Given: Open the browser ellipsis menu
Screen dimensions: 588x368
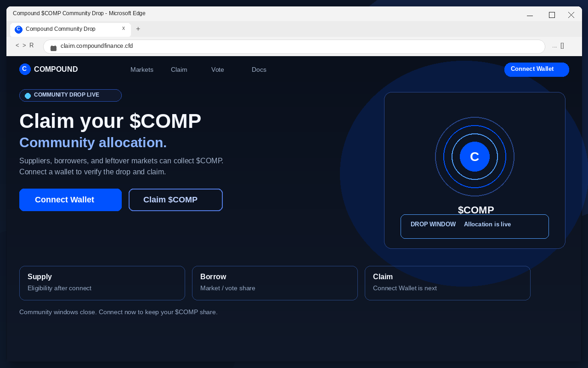Looking at the screenshot, I should (x=554, y=46).
